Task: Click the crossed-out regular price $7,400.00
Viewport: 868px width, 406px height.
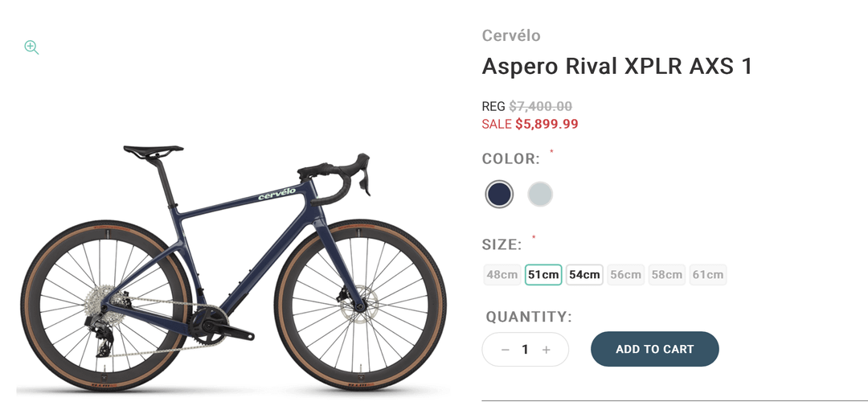Action: (x=540, y=106)
